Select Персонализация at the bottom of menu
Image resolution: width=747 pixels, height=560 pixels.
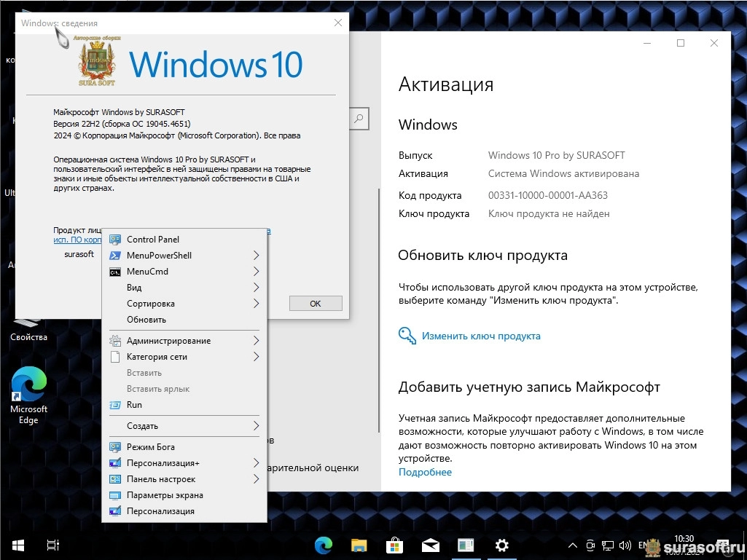[185, 511]
